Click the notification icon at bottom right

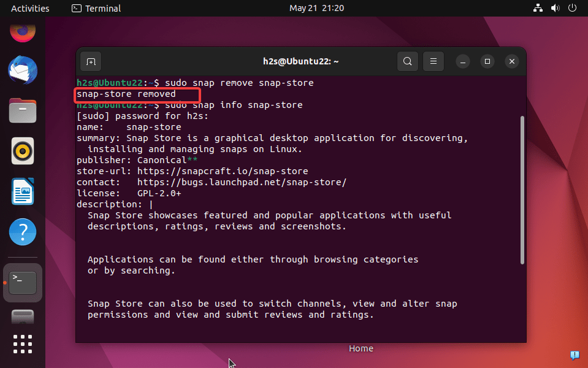click(575, 355)
